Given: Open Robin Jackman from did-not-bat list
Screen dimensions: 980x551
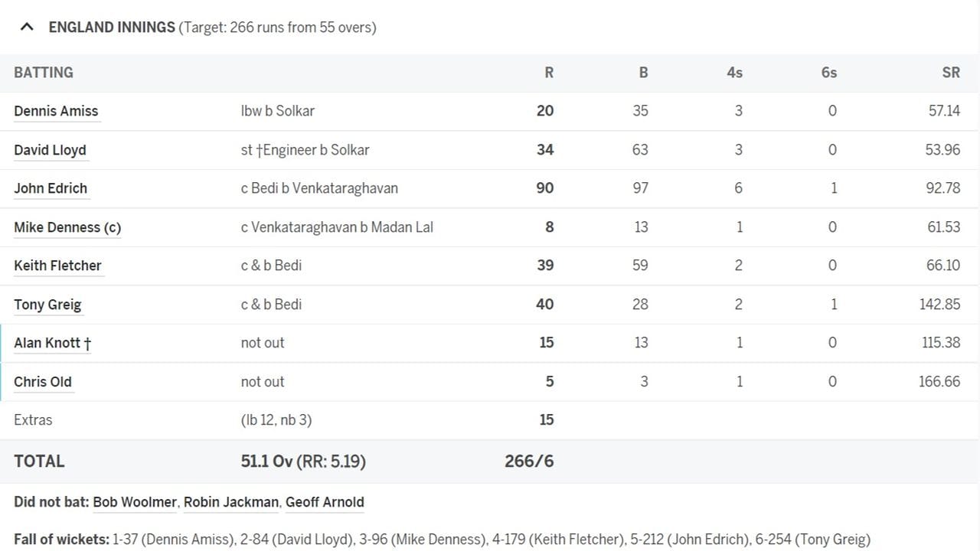Looking at the screenshot, I should [230, 502].
